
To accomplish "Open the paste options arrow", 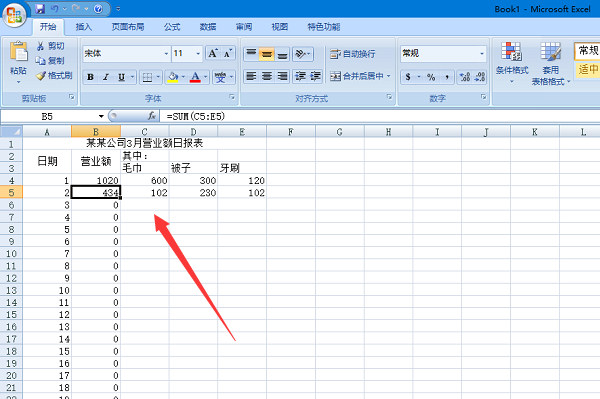I will coord(18,82).
